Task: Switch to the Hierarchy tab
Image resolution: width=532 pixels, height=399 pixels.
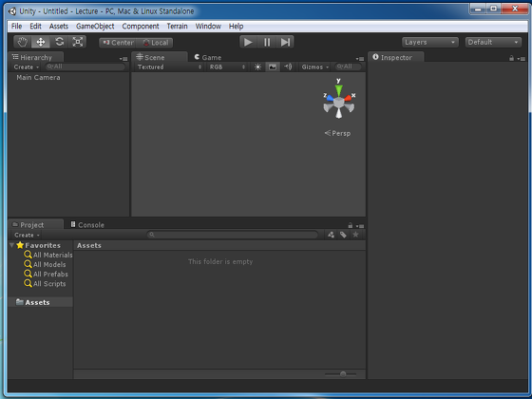Action: (x=36, y=57)
